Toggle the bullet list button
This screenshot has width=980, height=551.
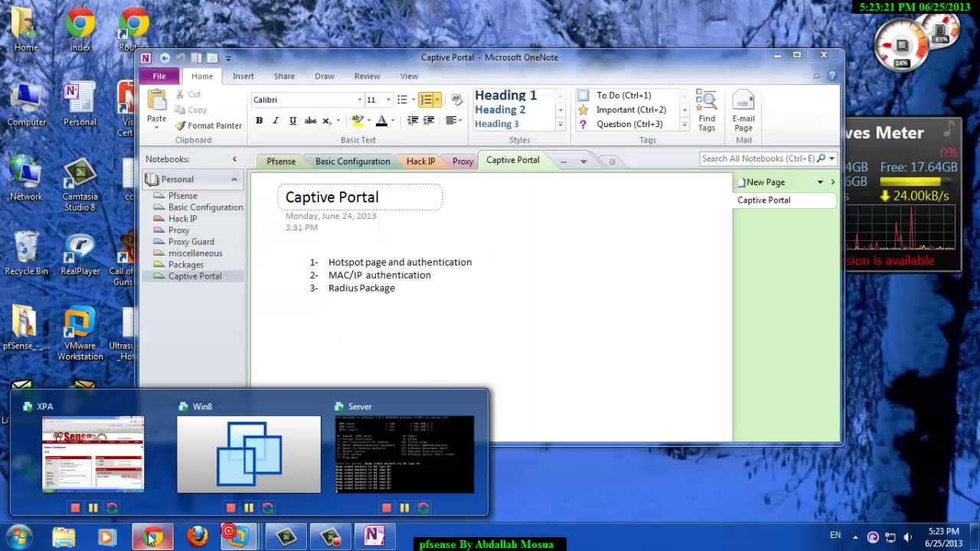coord(402,99)
